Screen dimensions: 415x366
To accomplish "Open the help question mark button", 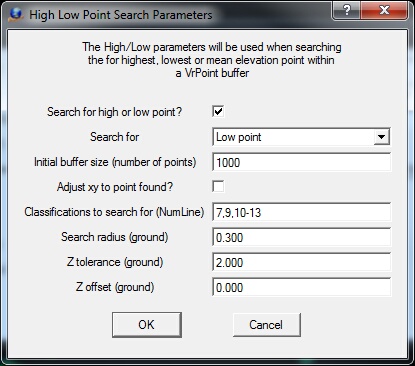I will tap(346, 10).
